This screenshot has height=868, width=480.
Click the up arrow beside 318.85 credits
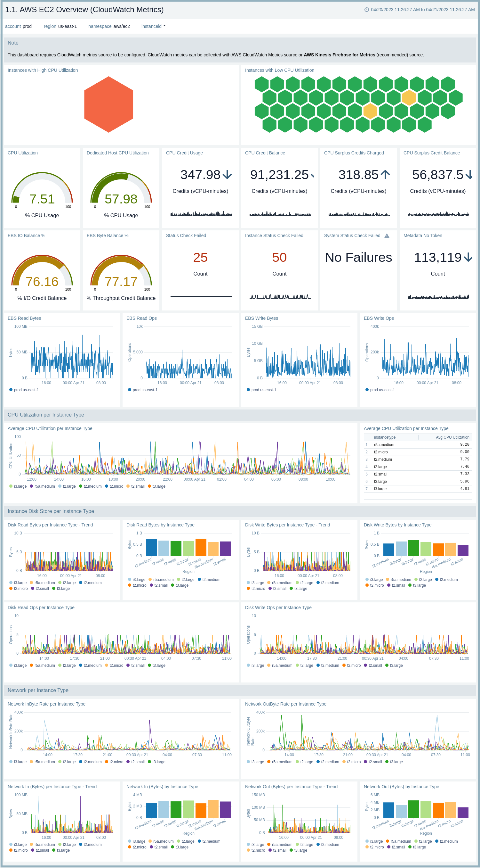[385, 175]
